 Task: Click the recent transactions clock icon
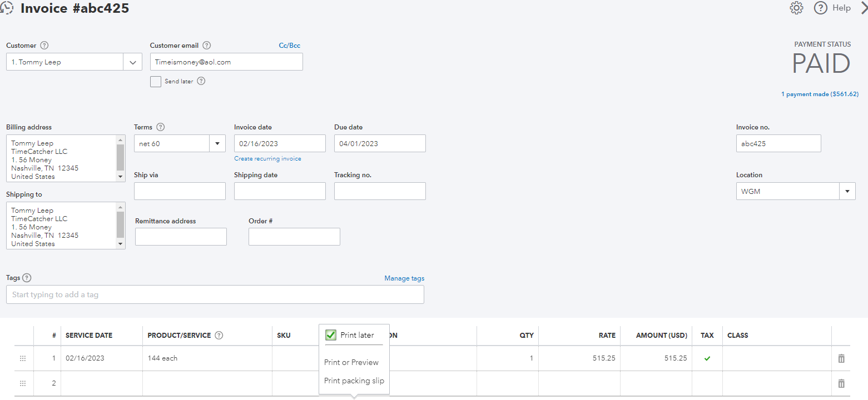tap(7, 8)
